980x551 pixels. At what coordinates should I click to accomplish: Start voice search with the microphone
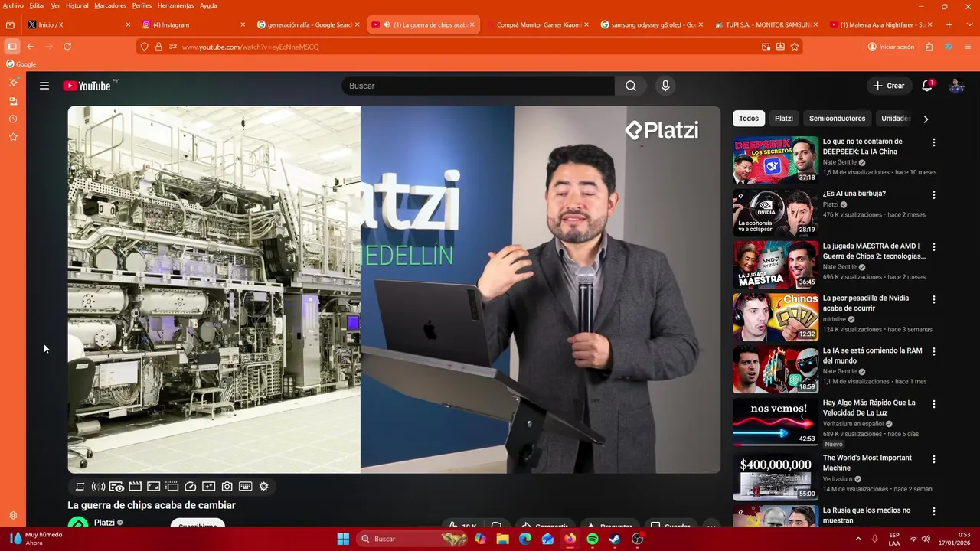coord(665,86)
